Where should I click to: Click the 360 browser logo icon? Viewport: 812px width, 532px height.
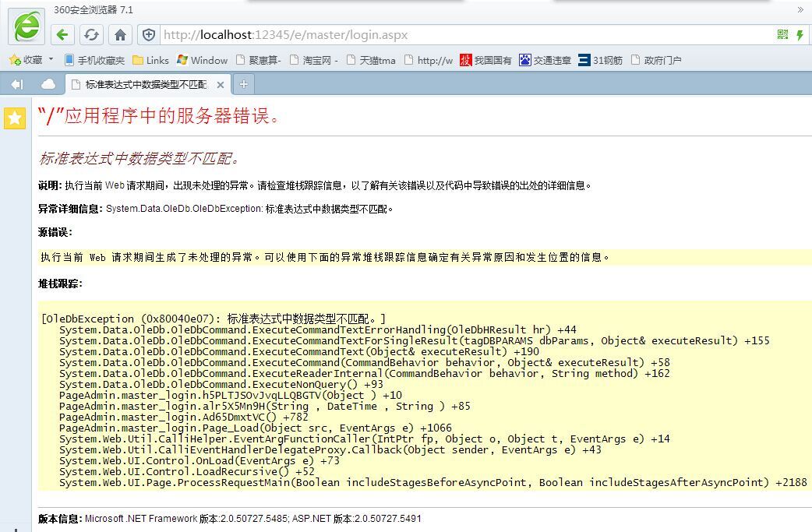pyautogui.click(x=26, y=27)
